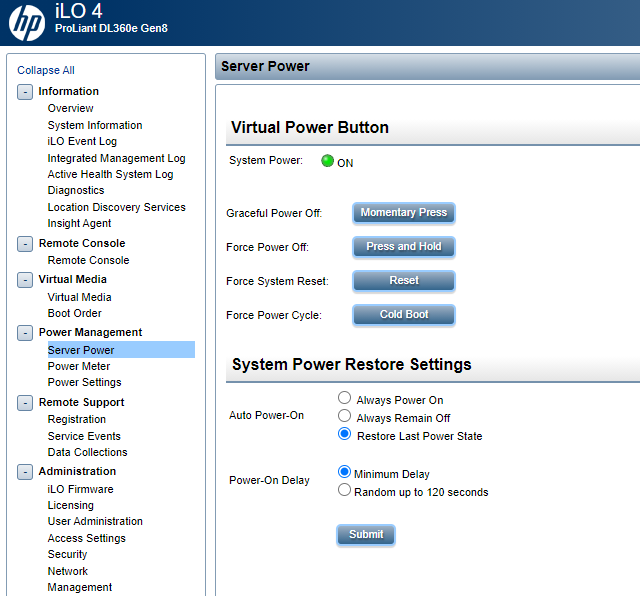Click the Remote Console section heading
The height and width of the screenshot is (596, 640).
pos(82,243)
